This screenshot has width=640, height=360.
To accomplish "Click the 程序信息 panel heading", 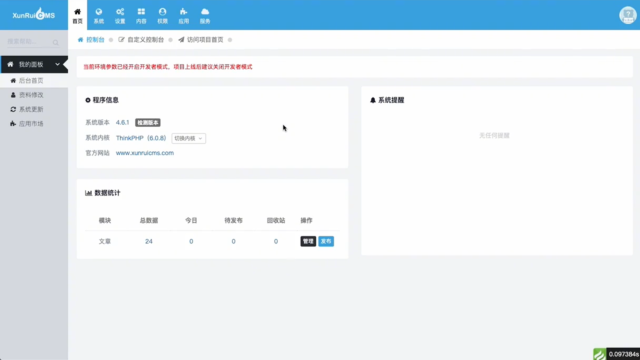I will 102,100.
